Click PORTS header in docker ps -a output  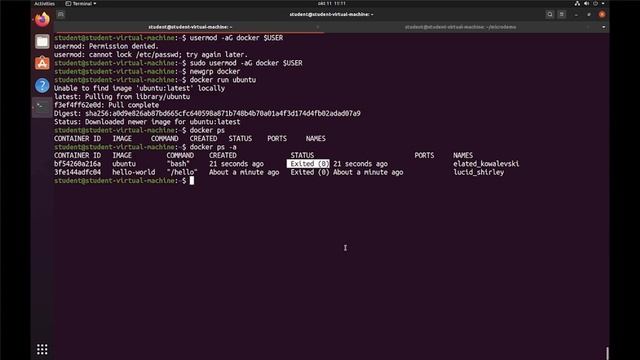click(424, 156)
